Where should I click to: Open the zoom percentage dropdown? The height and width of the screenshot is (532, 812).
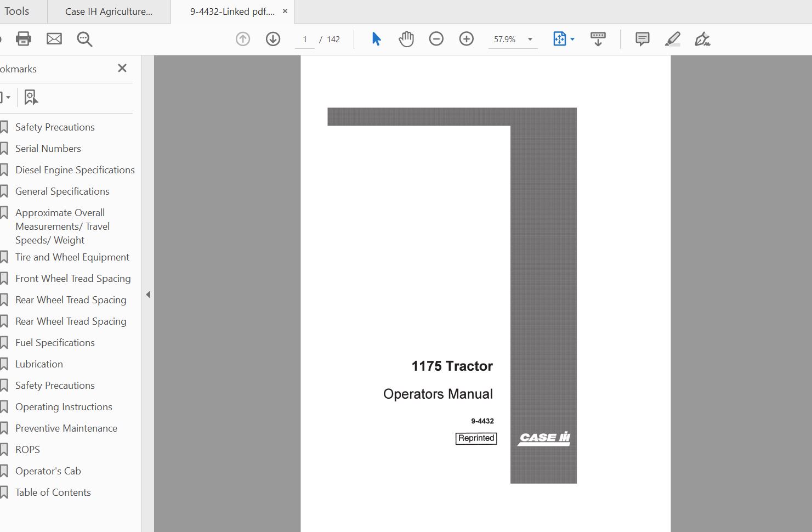click(529, 39)
